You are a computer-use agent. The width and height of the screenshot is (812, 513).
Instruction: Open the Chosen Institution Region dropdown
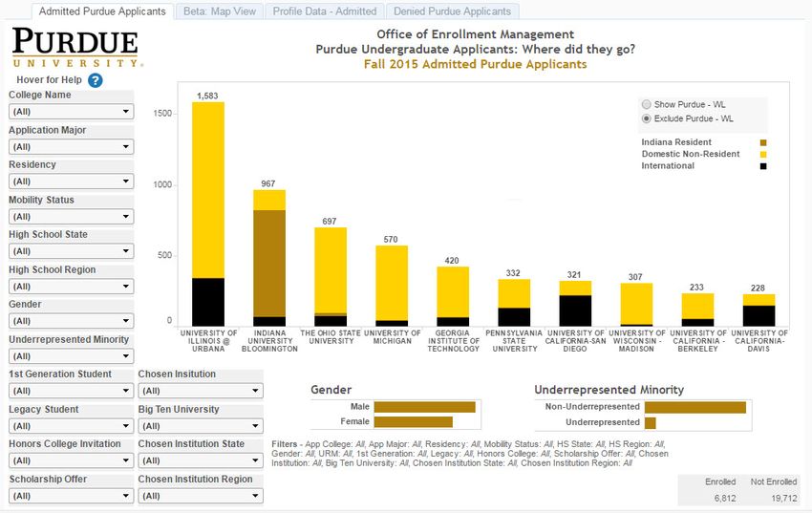click(x=201, y=496)
